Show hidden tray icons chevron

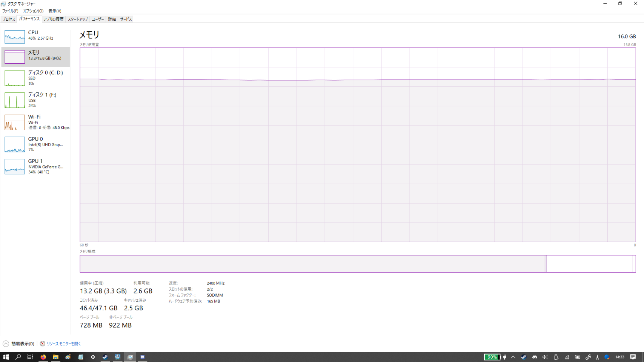pyautogui.click(x=513, y=357)
